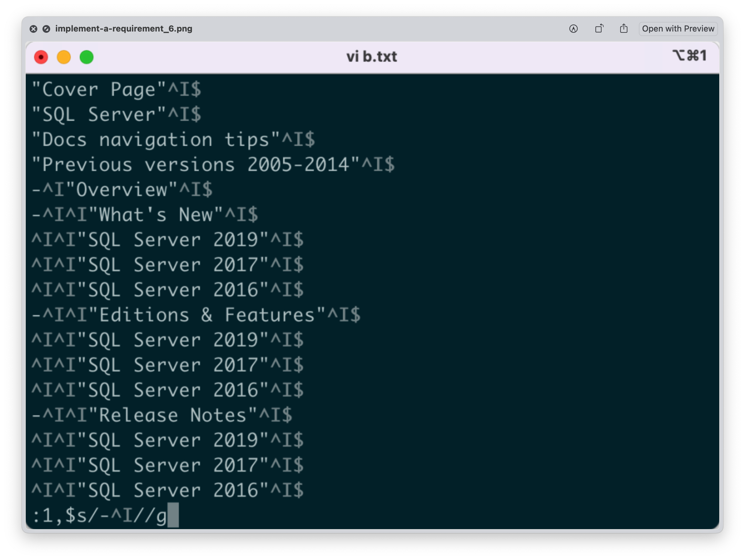Click the "Docs navigation tips" line
This screenshot has height=560, width=745.
173,140
